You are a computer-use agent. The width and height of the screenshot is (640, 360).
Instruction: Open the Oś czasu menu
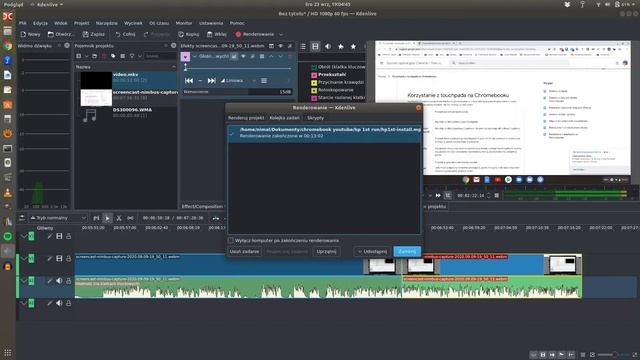pyautogui.click(x=159, y=23)
